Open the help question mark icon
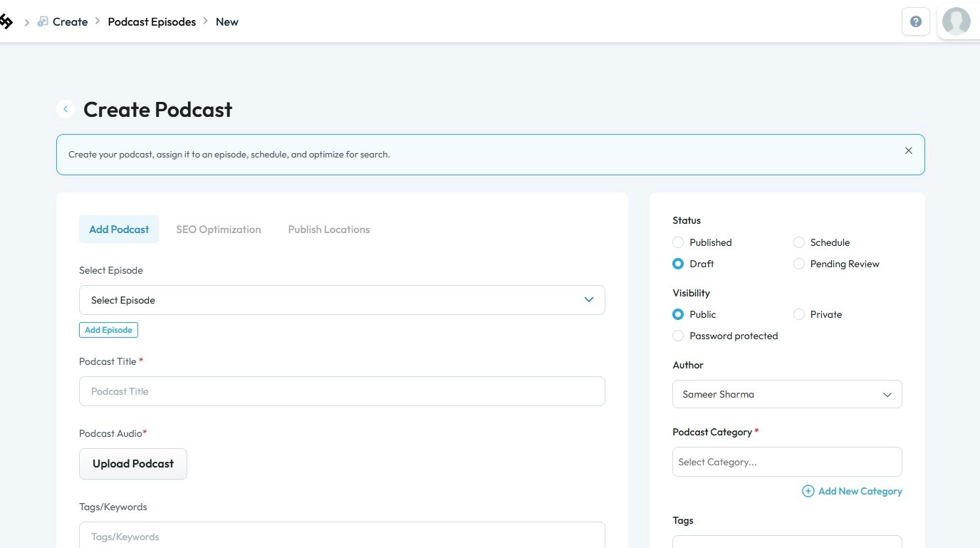The height and width of the screenshot is (548, 980). pos(916,22)
